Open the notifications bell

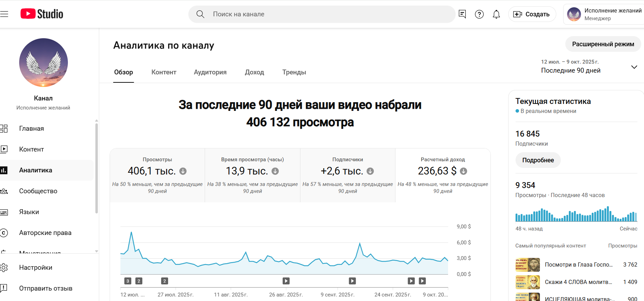pyautogui.click(x=496, y=14)
